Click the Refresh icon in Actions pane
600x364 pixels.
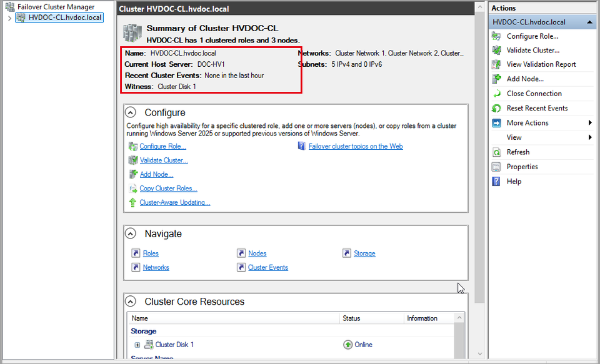(496, 152)
